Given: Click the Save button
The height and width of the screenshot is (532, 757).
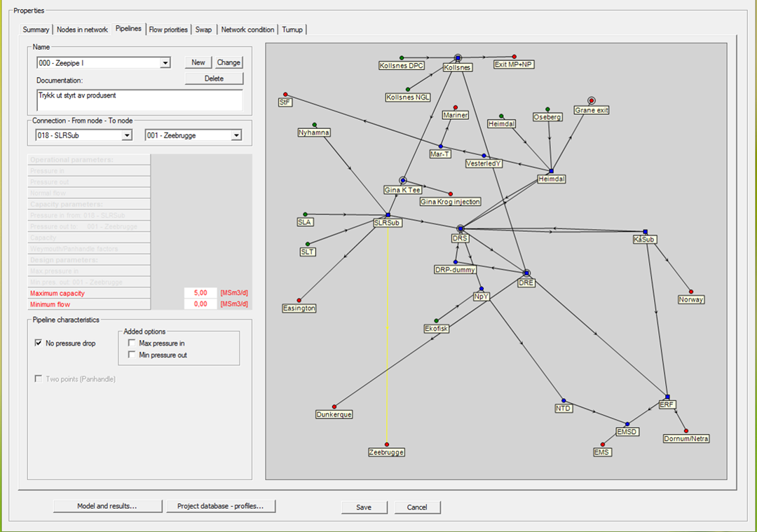Looking at the screenshot, I should [x=364, y=507].
